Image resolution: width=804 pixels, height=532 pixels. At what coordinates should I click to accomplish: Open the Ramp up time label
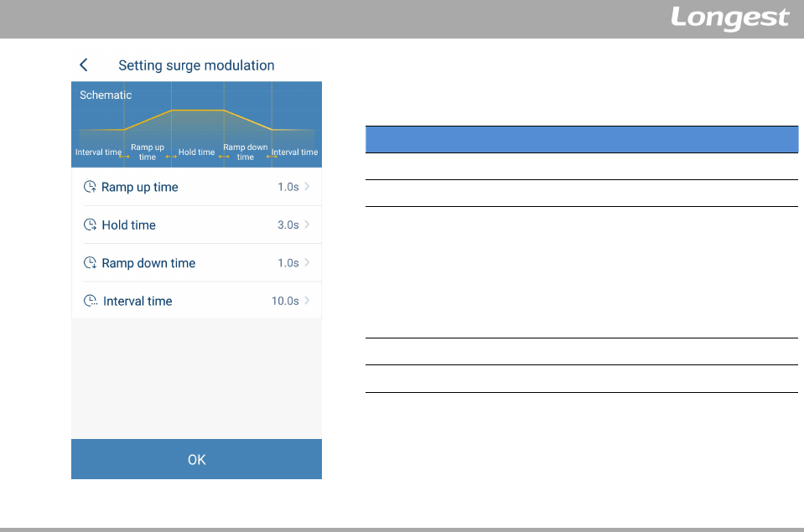pyautogui.click(x=139, y=187)
